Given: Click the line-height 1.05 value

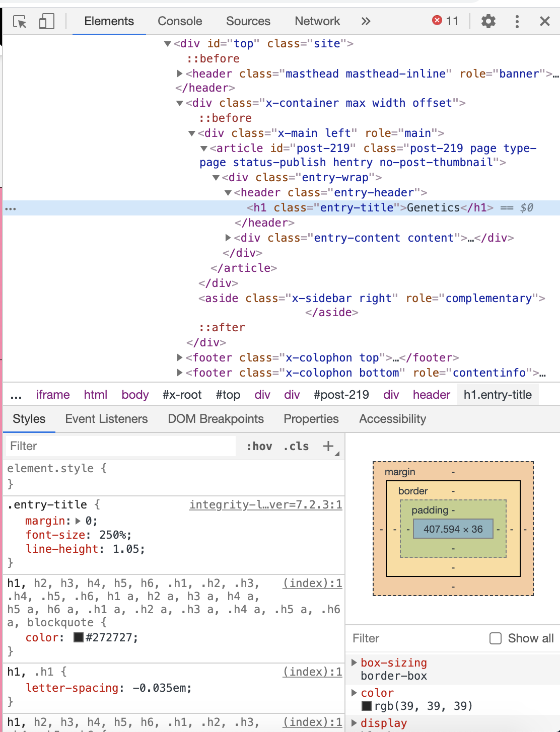Looking at the screenshot, I should [128, 549].
